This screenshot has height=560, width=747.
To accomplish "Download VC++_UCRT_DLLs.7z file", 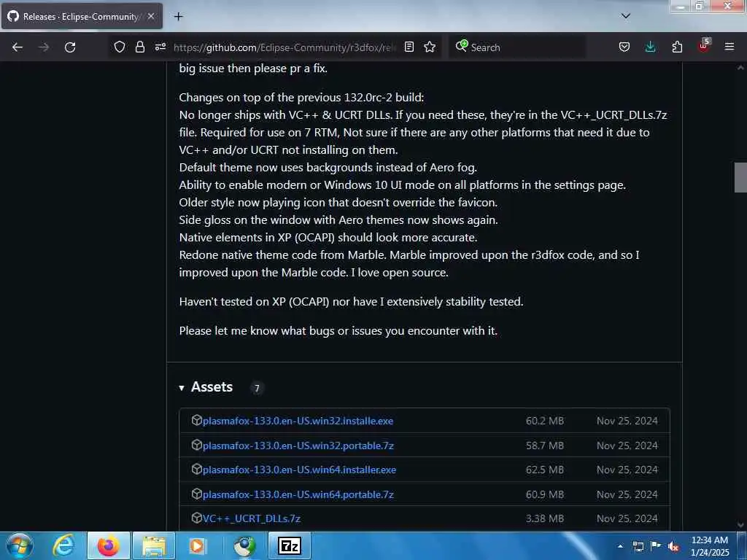I will pyautogui.click(x=252, y=518).
